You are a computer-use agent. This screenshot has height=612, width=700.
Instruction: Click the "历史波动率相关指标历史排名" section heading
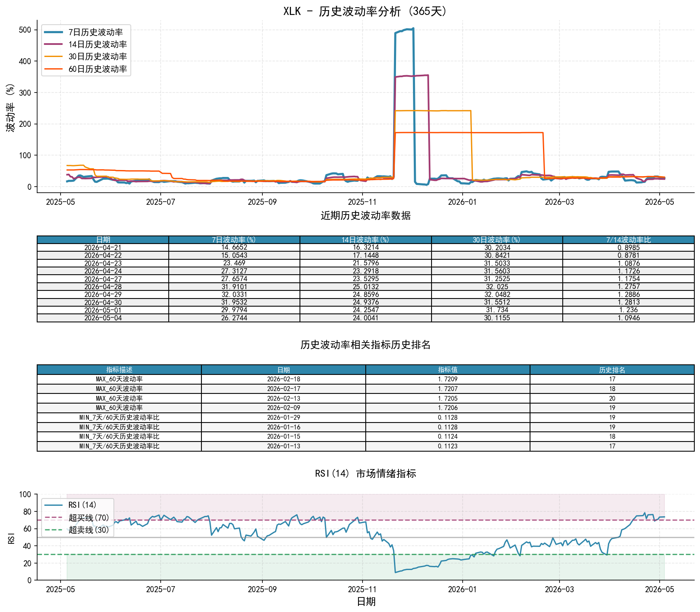click(366, 345)
